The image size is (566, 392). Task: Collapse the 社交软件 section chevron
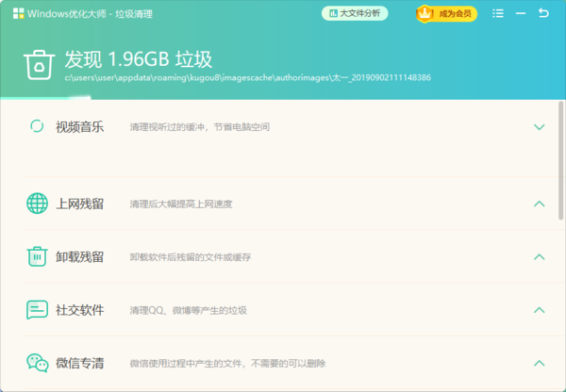[540, 310]
